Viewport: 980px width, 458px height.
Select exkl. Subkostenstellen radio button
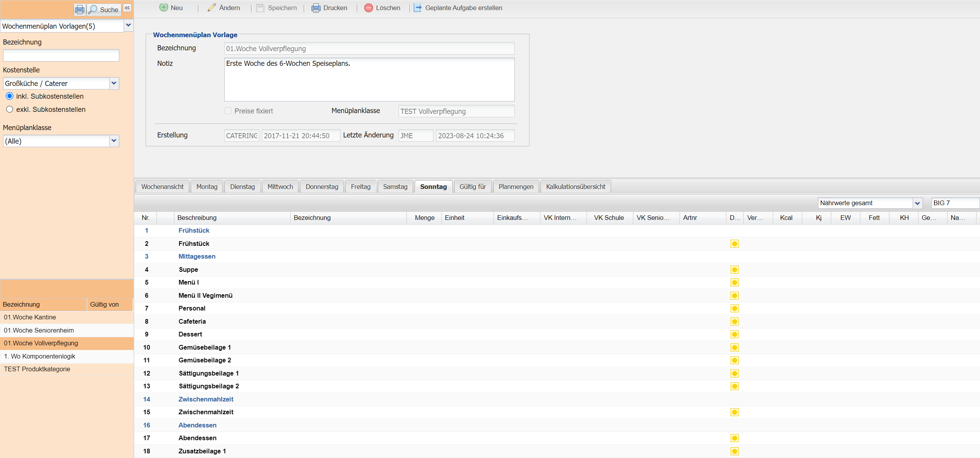10,109
